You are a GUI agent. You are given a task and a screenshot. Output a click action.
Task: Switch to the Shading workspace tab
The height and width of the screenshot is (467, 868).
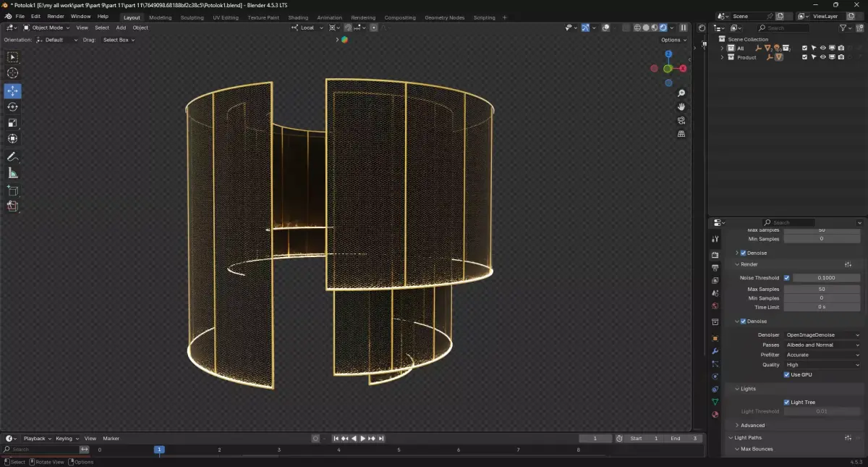coord(298,17)
